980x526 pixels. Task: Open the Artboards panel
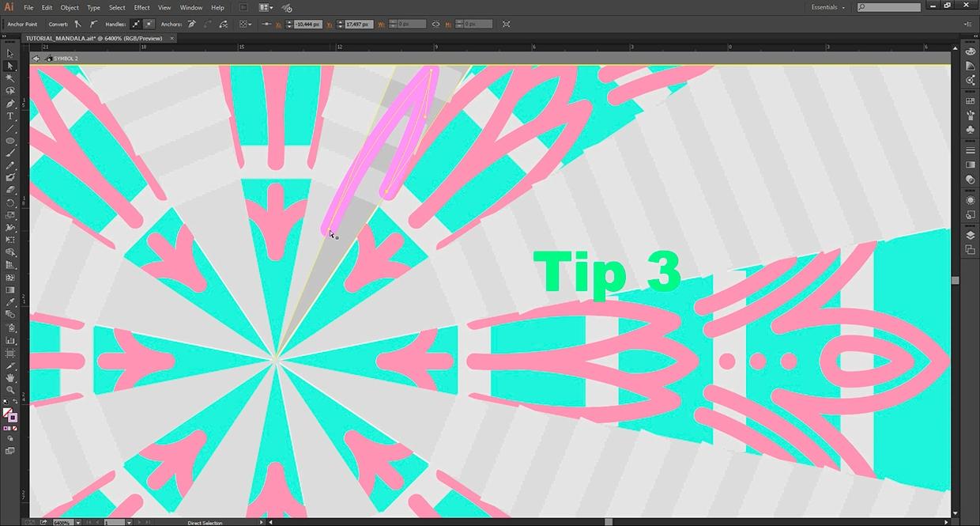[x=970, y=250]
